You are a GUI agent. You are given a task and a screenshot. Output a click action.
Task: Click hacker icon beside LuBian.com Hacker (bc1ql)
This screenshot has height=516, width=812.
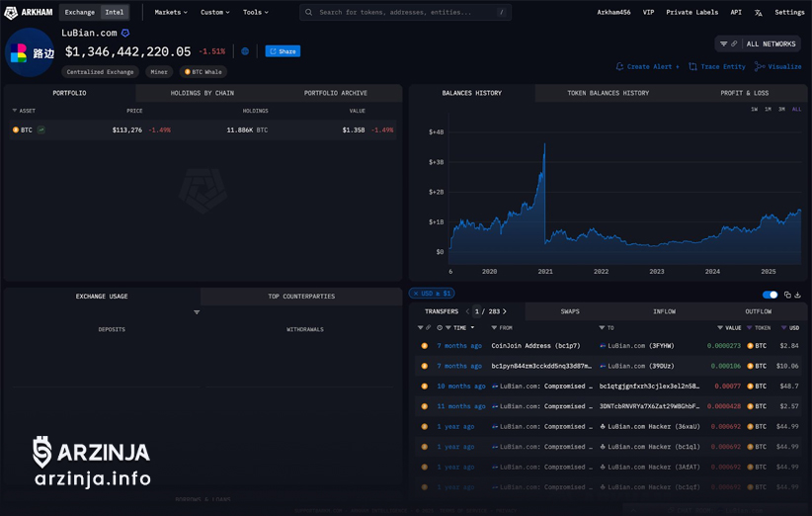(x=603, y=447)
